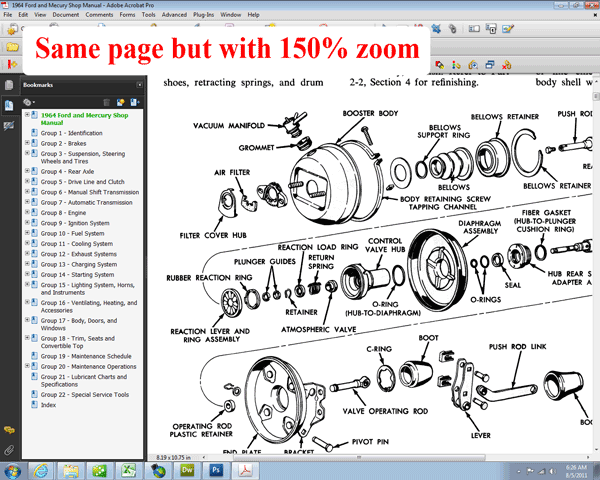
Task: Expand Group 11 - Cooling System bookmark
Action: [27, 243]
